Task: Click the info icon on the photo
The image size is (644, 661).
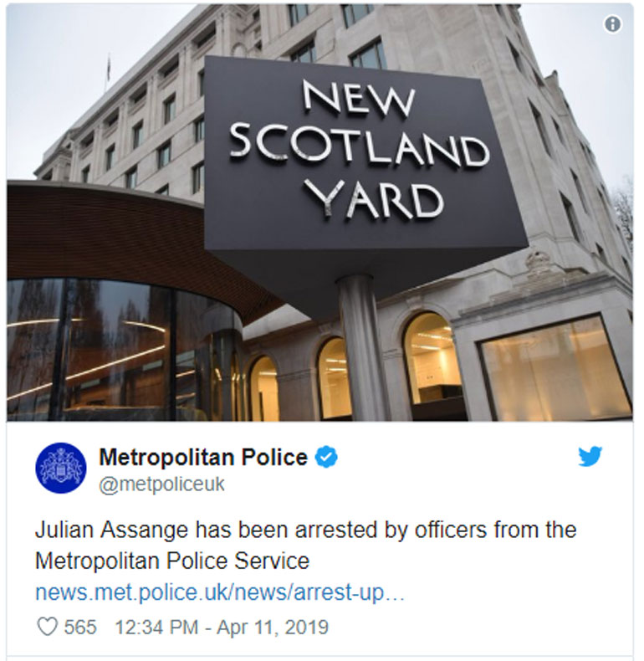Action: (612, 24)
